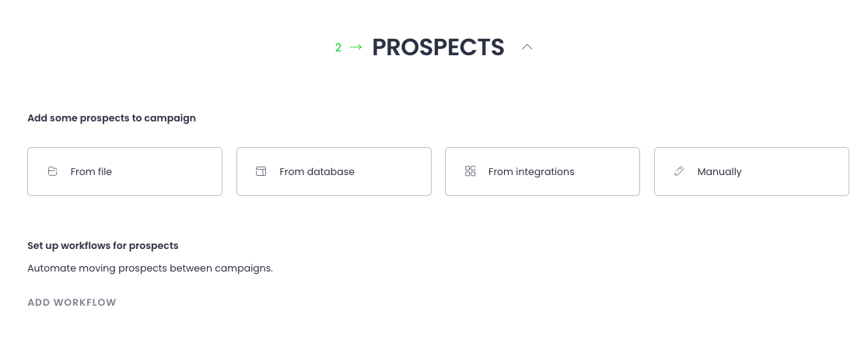Click the pencil icon for Manually
The image size is (868, 340).
(679, 171)
